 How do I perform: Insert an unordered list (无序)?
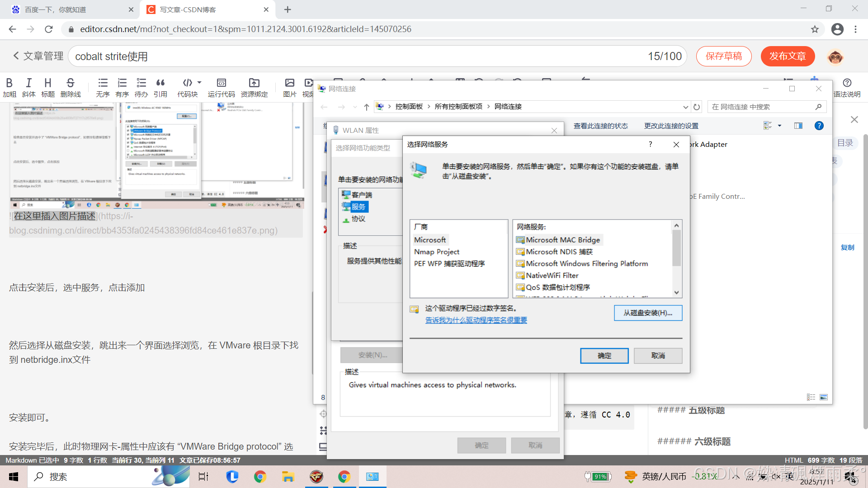(103, 83)
